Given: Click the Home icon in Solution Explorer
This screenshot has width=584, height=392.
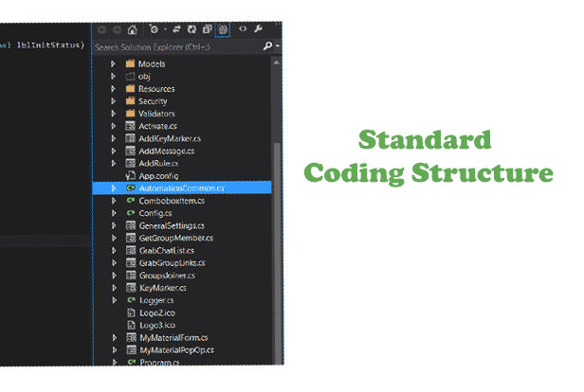Looking at the screenshot, I should click(x=131, y=28).
